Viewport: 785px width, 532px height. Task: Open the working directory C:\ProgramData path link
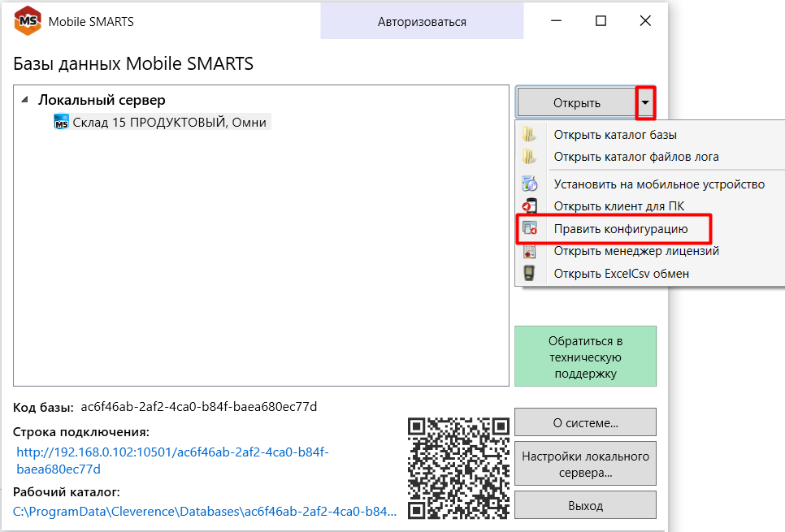click(x=204, y=512)
